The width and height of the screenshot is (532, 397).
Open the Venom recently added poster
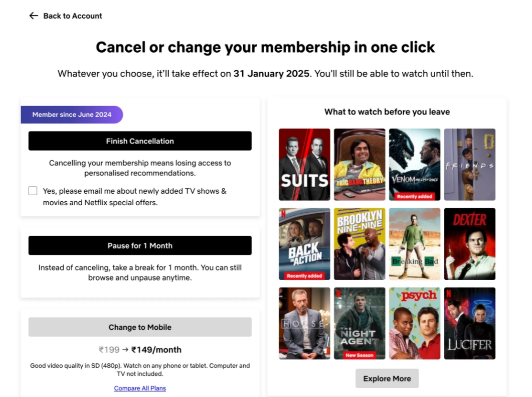pyautogui.click(x=415, y=164)
